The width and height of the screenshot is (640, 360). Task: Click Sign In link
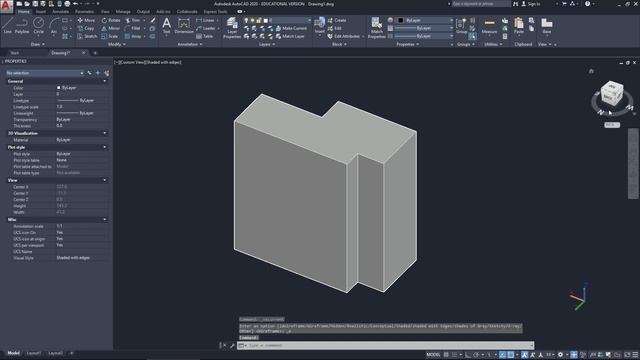(x=531, y=4)
